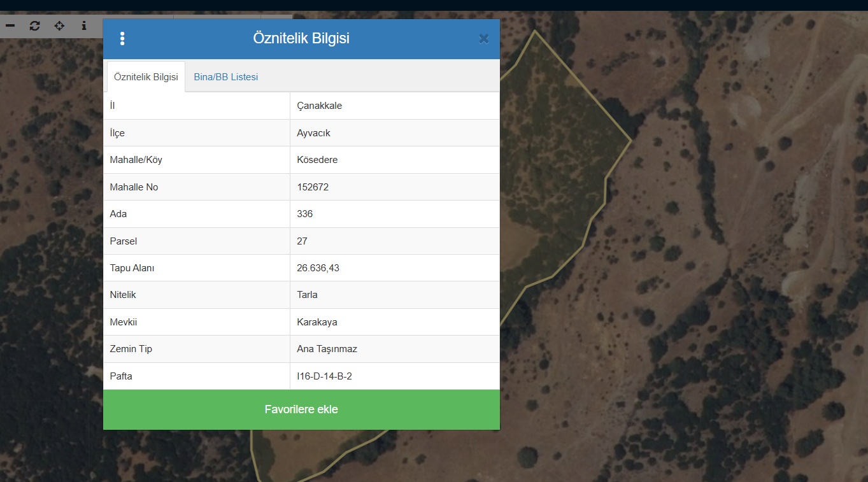Click the Mevkii row label
Viewport: 868px width, 482px height.
click(x=124, y=322)
